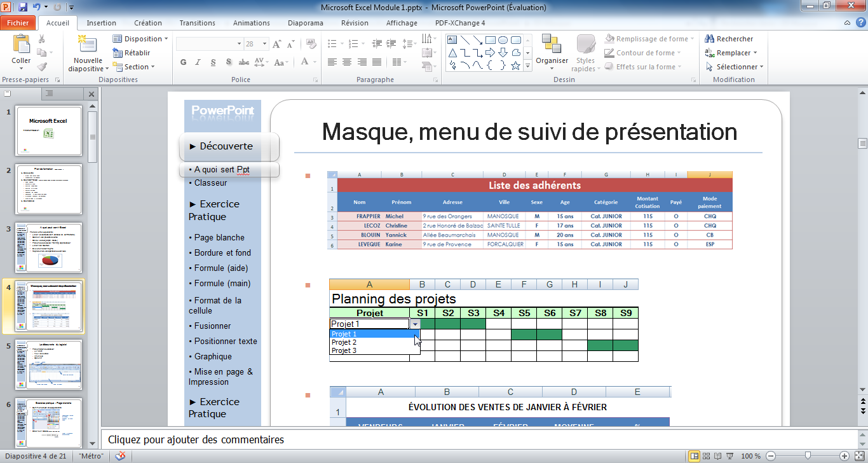Viewport: 868px width, 463px height.
Task: Toggle bold G formatting
Action: (184, 62)
